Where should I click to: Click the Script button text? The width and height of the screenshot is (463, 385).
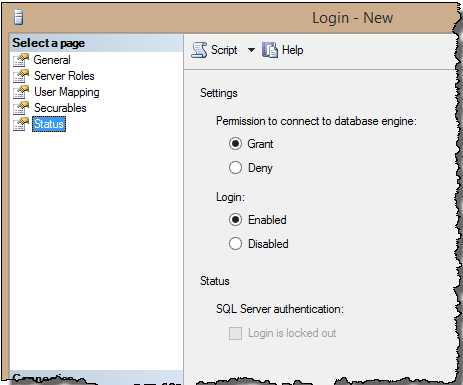click(224, 50)
